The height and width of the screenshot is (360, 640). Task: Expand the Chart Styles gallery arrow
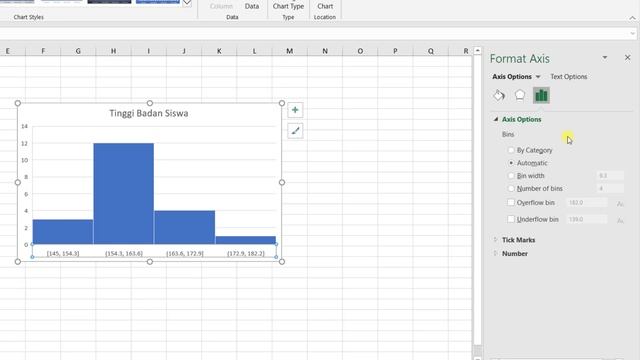pyautogui.click(x=187, y=3)
